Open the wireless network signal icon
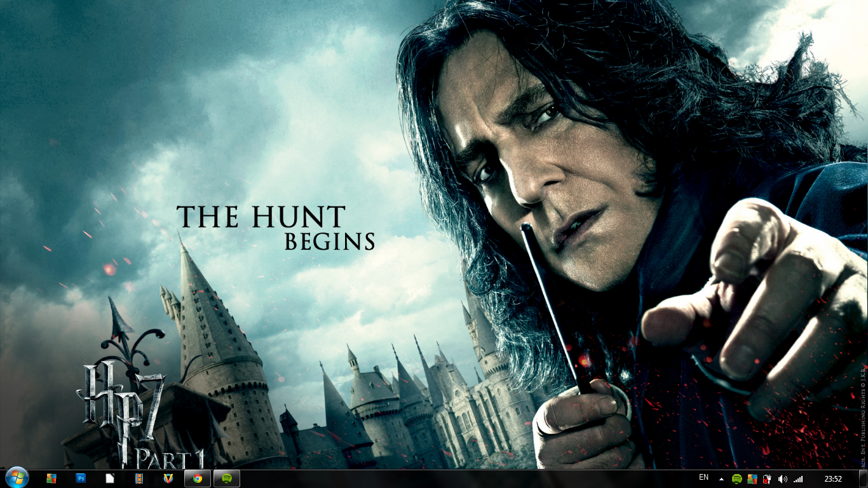Viewport: 868px width, 488px height. point(798,479)
